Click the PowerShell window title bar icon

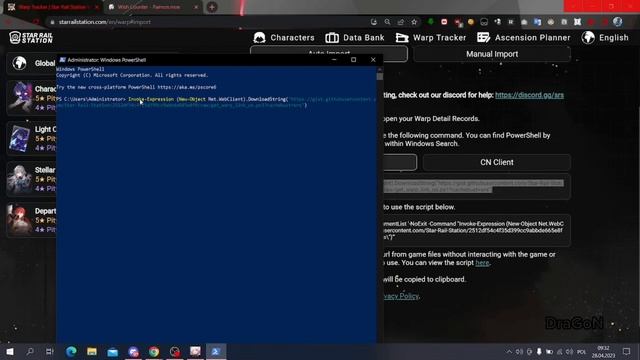[x=62, y=60]
